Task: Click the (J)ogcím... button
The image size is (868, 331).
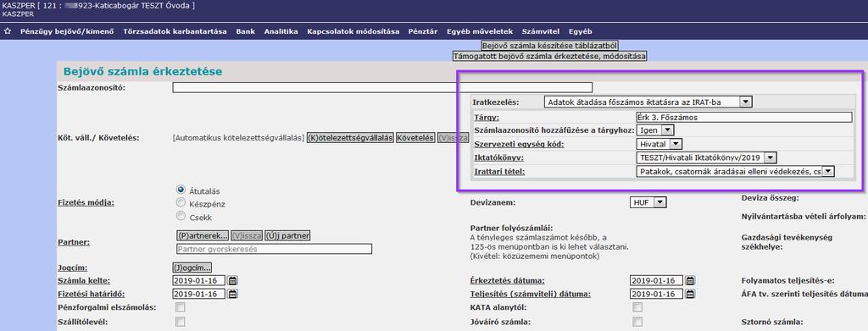Action: tap(192, 268)
